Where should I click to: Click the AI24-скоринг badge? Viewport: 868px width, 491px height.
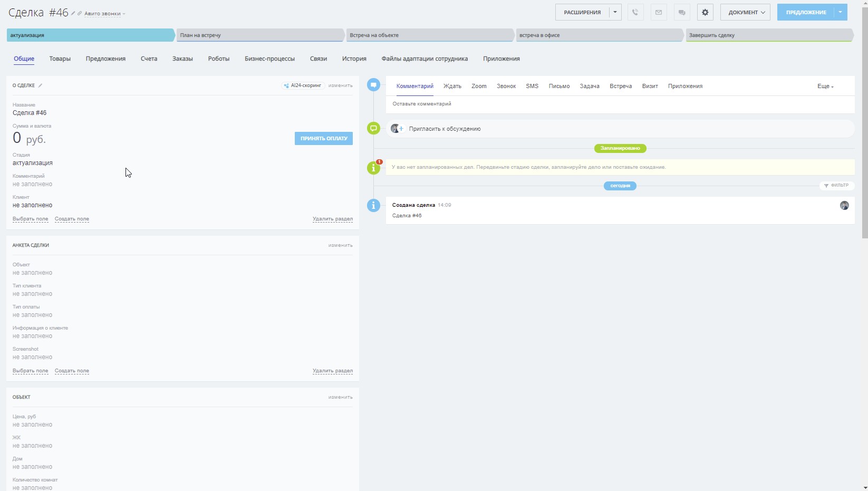(303, 85)
